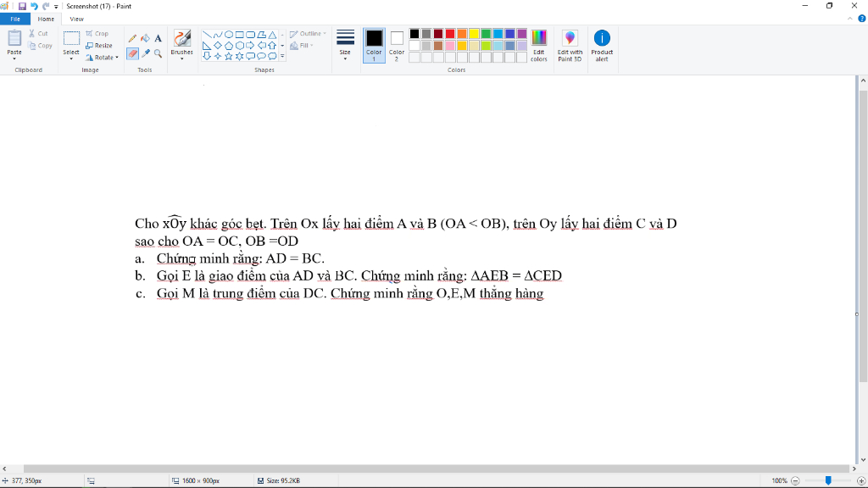Click Redo in quick access toolbar
Image resolution: width=868 pixels, height=488 pixels.
coord(46,6)
